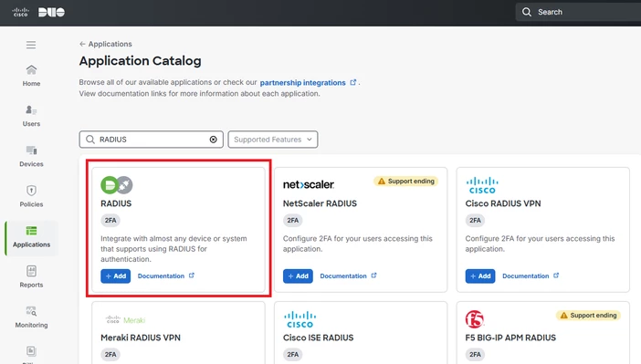641x364 pixels.
Task: Click the top bar Search field
Action: (x=578, y=12)
